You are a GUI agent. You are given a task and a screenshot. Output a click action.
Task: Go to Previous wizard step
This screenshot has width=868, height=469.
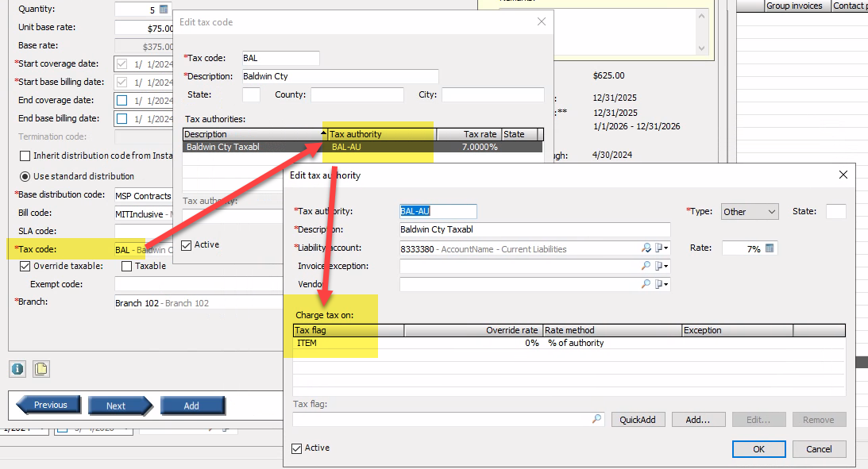point(50,405)
